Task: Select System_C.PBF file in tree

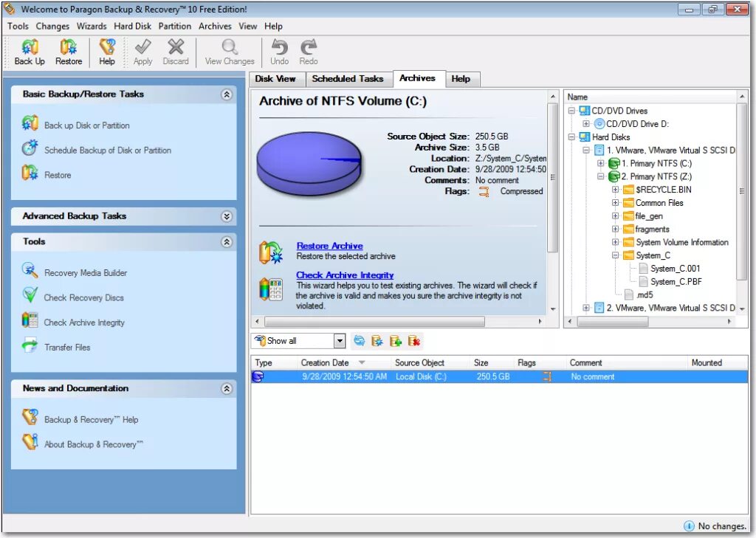Action: (x=676, y=281)
